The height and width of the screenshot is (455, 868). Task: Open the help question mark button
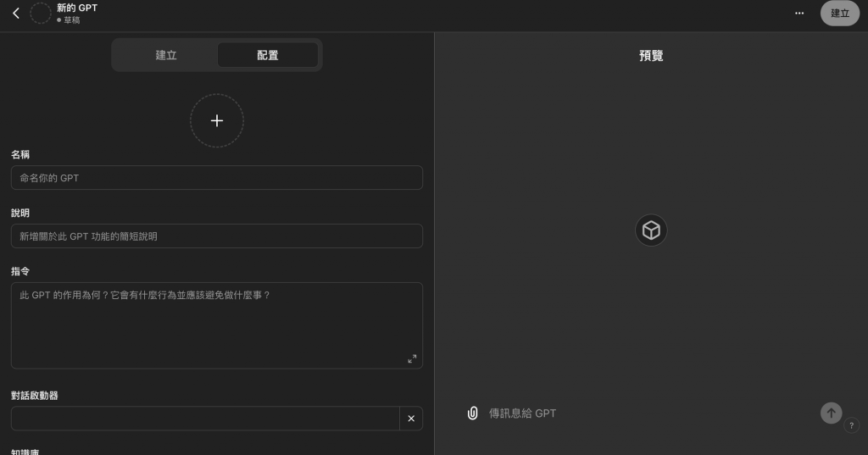click(851, 425)
